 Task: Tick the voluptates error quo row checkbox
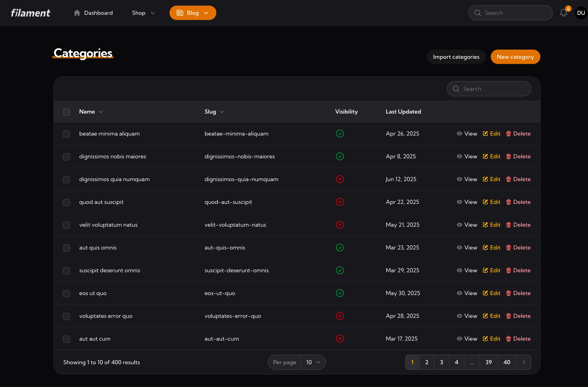(x=66, y=316)
